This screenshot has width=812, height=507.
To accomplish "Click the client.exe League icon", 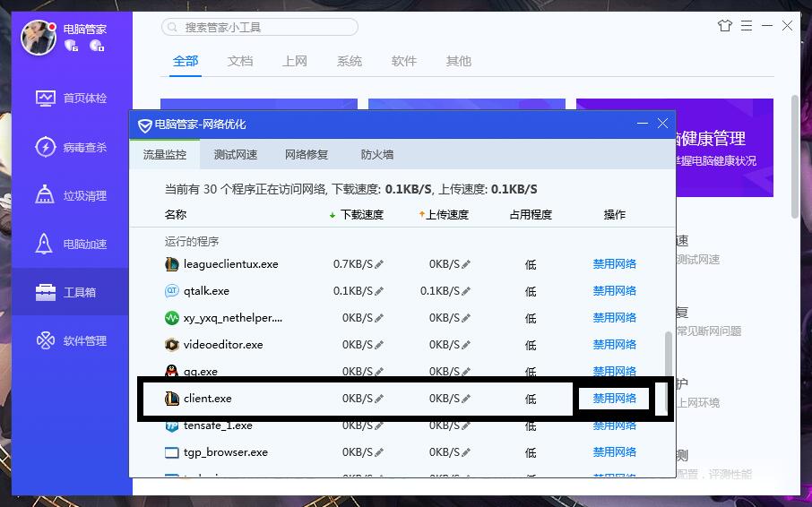I will [172, 399].
